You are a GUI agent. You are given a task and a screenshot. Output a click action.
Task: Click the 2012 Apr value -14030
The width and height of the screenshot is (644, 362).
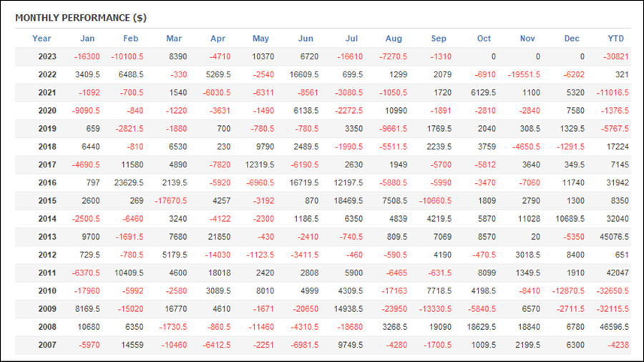pos(218,255)
